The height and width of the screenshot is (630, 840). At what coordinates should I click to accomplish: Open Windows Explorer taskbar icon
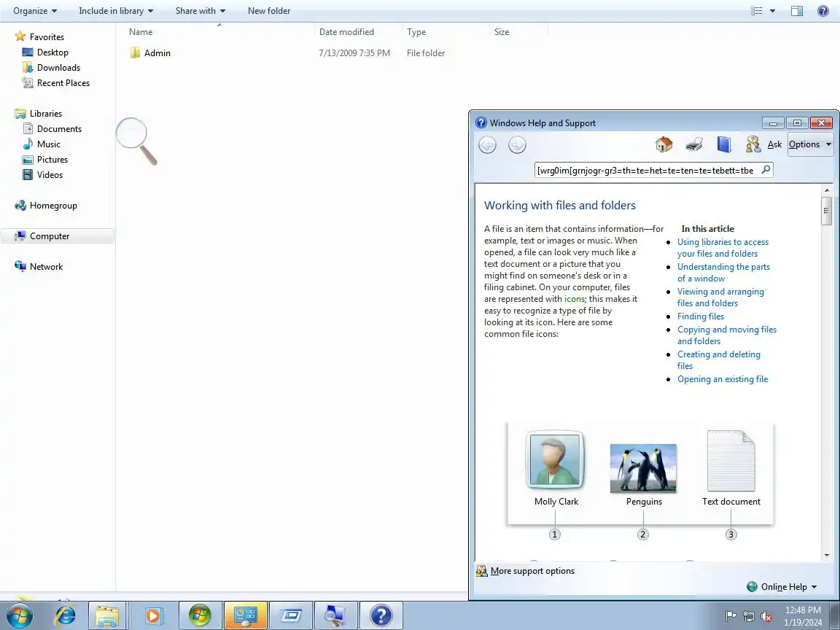pos(107,615)
